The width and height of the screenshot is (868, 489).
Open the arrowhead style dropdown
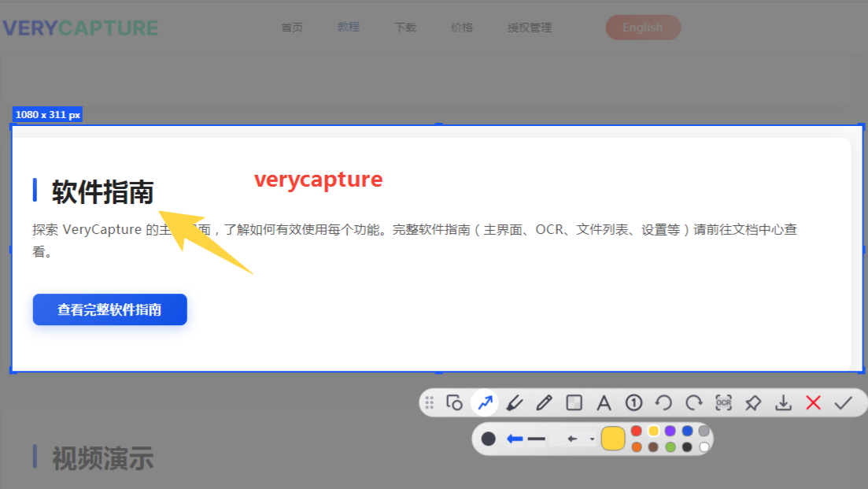592,439
